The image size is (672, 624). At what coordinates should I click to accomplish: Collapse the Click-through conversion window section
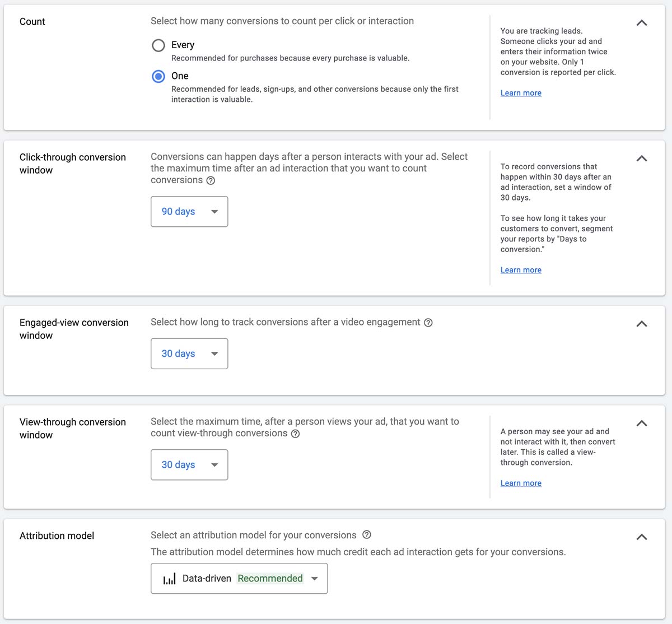click(x=642, y=159)
